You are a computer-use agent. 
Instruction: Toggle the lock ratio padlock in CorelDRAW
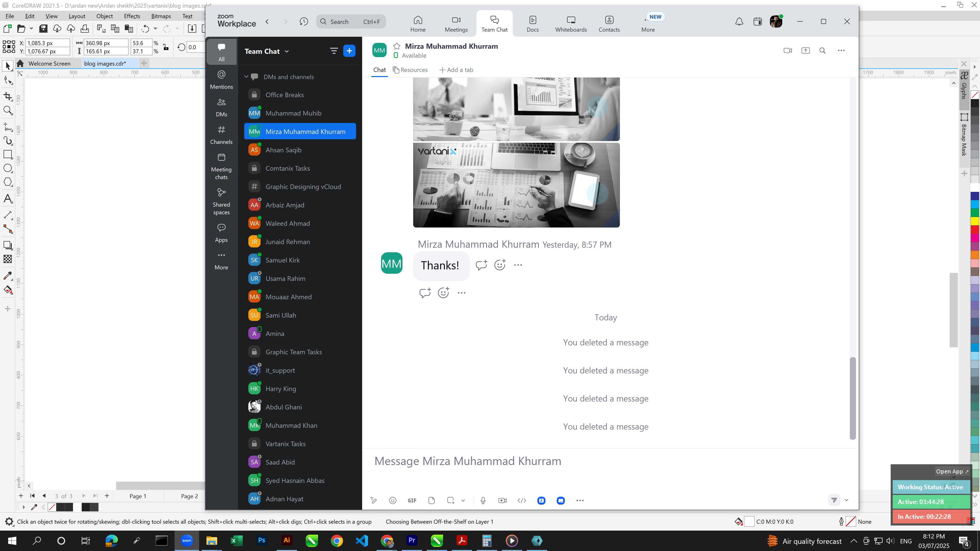166,47
